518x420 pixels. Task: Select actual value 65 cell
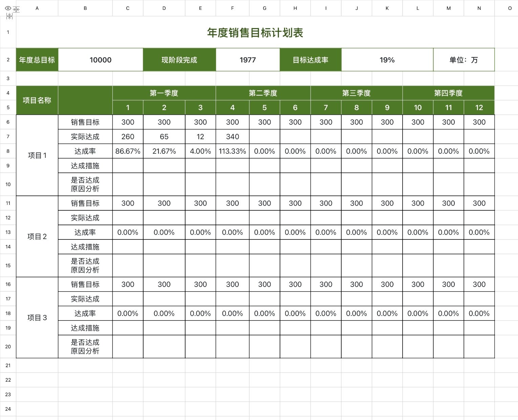click(164, 136)
